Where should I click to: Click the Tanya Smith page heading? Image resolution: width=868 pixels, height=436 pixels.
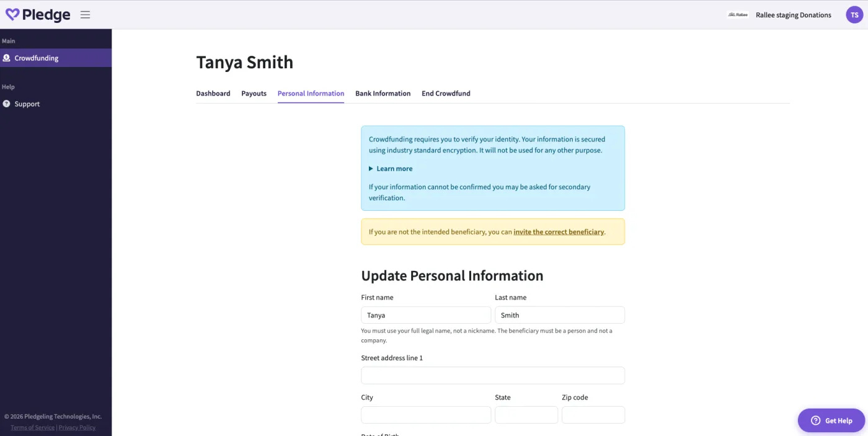(244, 62)
